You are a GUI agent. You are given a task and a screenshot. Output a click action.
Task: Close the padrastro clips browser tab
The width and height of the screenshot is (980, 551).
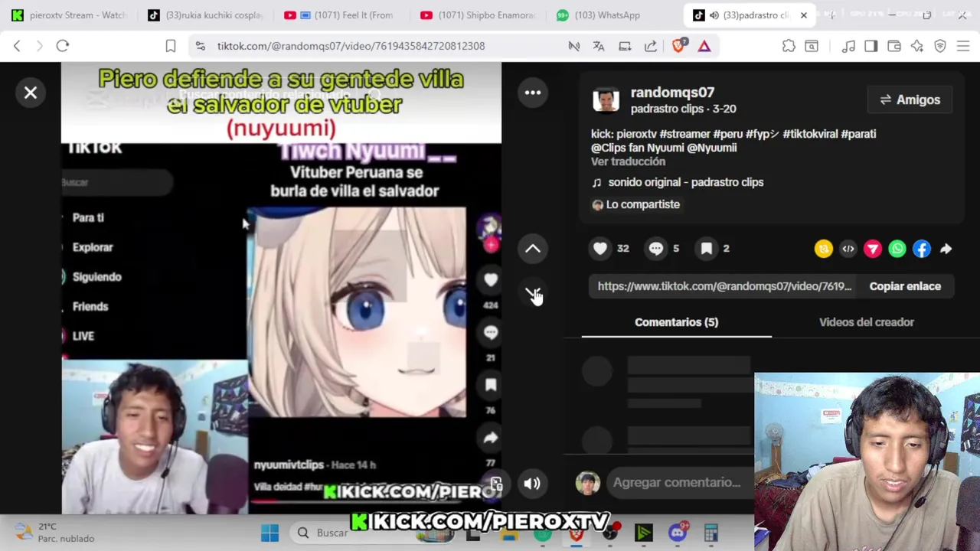click(x=804, y=15)
